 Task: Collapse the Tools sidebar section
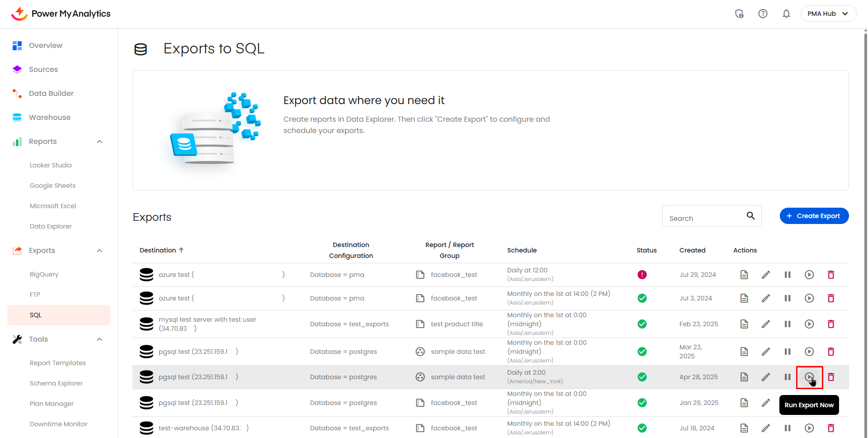point(99,339)
